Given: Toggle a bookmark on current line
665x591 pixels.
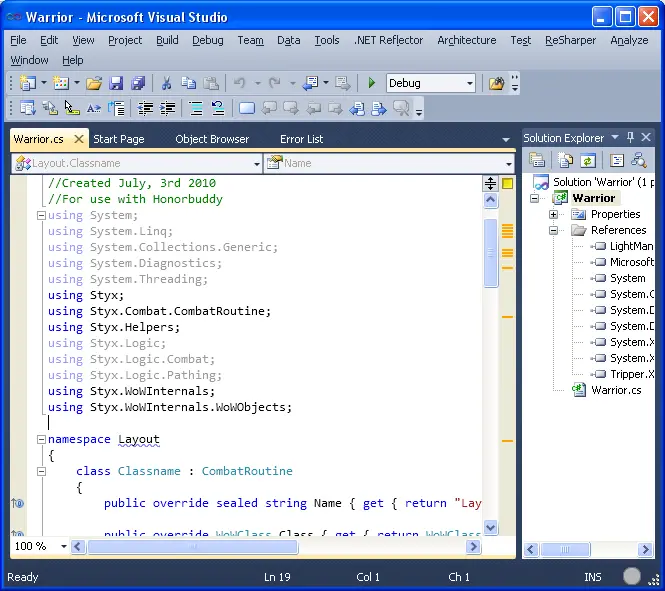Looking at the screenshot, I should pyautogui.click(x=247, y=109).
